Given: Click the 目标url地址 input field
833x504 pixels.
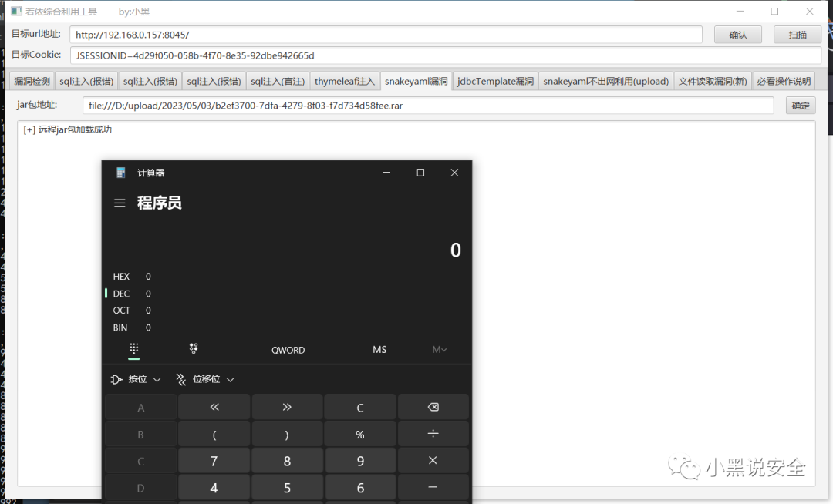Looking at the screenshot, I should pos(386,35).
